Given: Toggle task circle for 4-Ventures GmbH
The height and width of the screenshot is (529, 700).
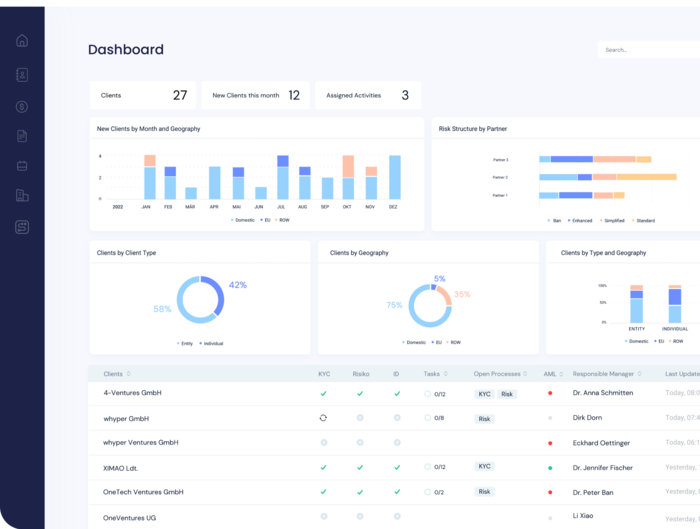Looking at the screenshot, I should pos(428,394).
